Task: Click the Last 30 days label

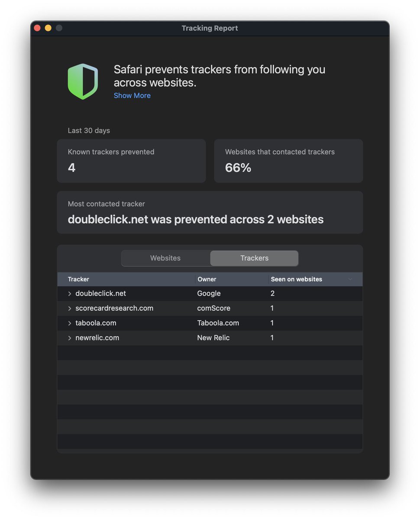Action: [x=89, y=130]
